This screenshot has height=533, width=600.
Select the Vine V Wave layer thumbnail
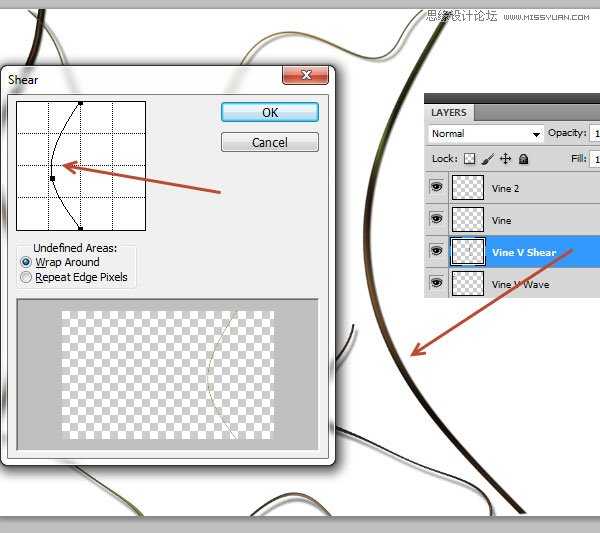pos(468,284)
